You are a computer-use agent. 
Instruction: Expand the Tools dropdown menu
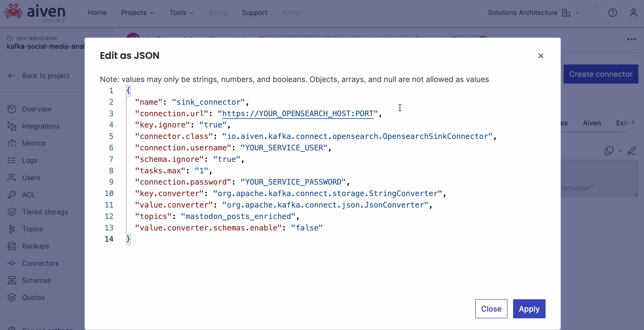click(x=181, y=13)
